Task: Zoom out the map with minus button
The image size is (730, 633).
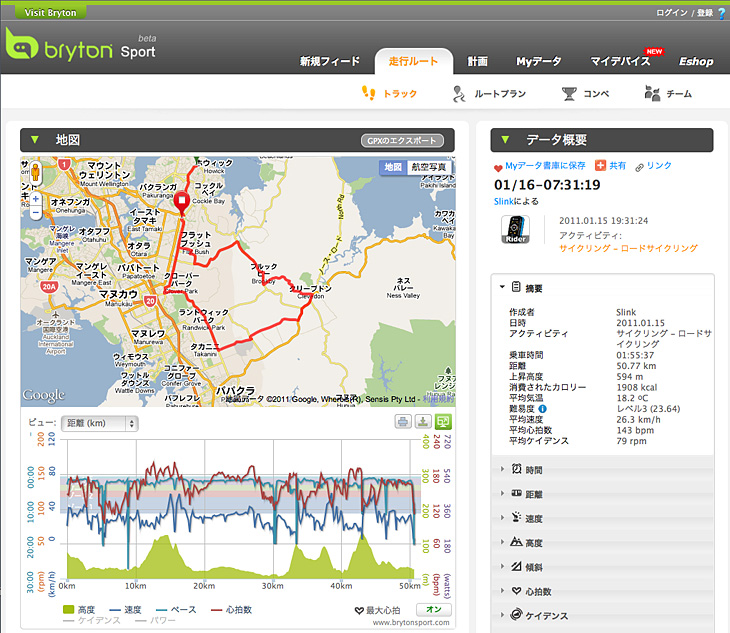Action: [x=35, y=212]
